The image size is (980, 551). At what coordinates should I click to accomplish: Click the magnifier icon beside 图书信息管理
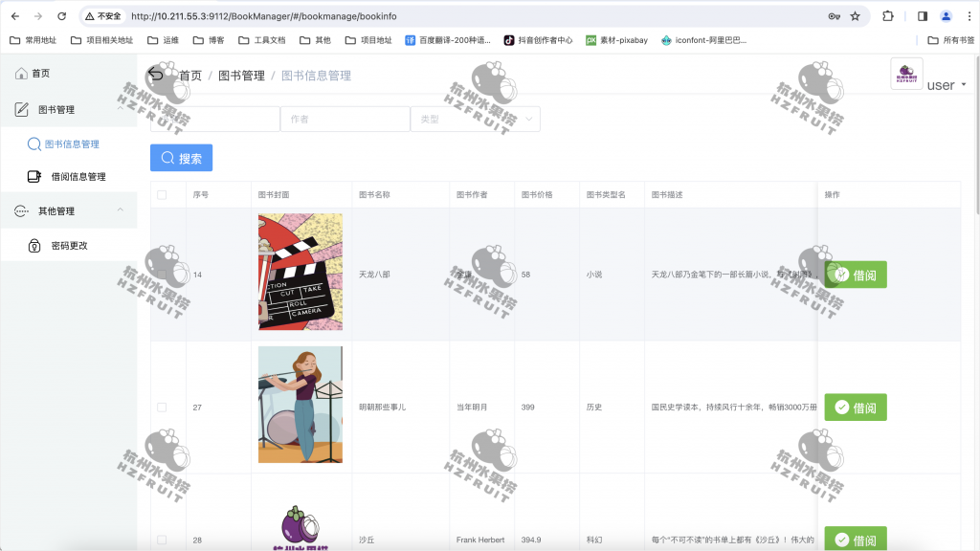(33, 142)
